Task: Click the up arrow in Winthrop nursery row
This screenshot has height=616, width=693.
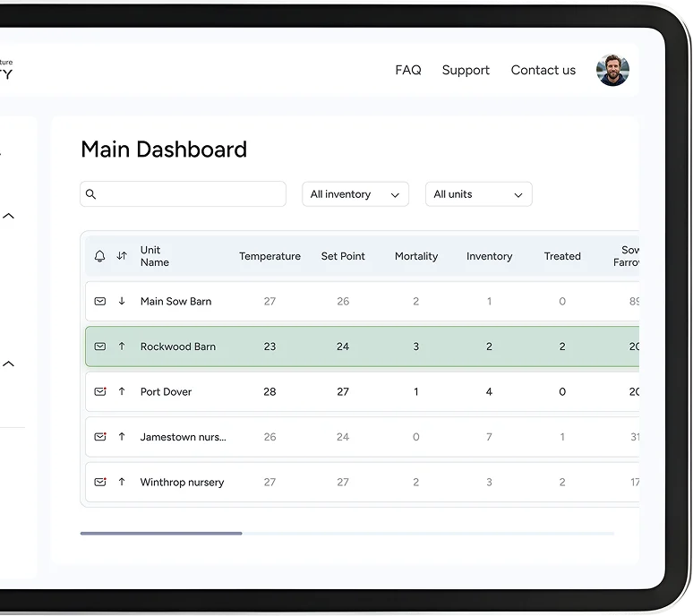Action: pyautogui.click(x=122, y=482)
